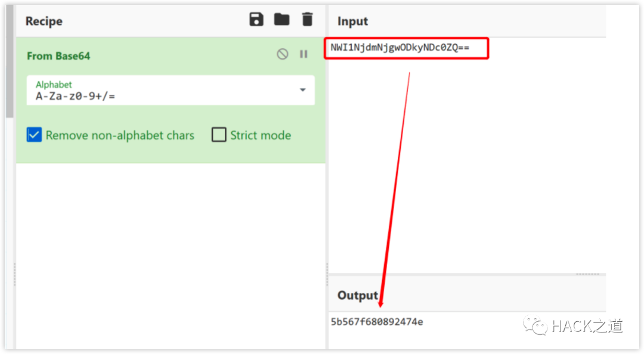644x354 pixels.
Task: Disable the From Base64 operation
Action: (283, 54)
